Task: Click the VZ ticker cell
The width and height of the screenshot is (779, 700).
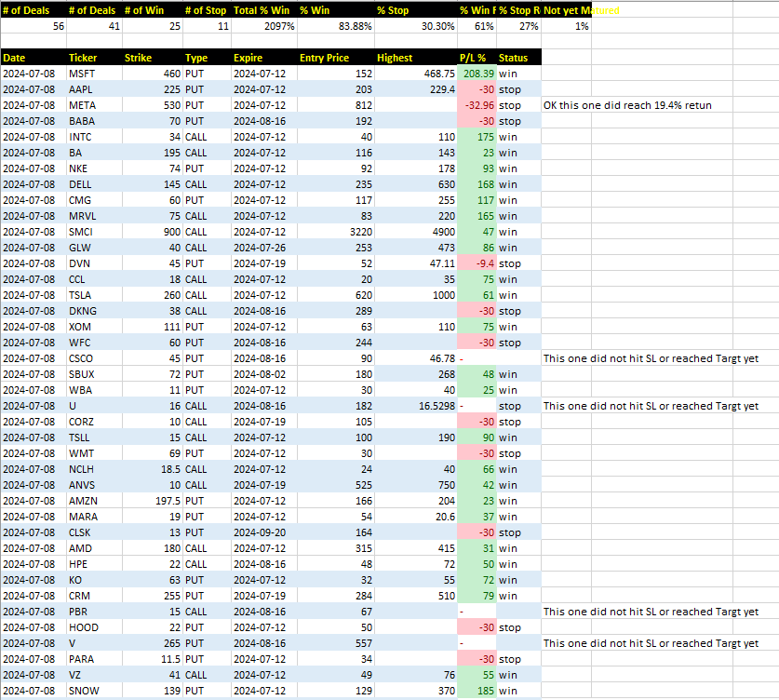Action: (x=94, y=675)
